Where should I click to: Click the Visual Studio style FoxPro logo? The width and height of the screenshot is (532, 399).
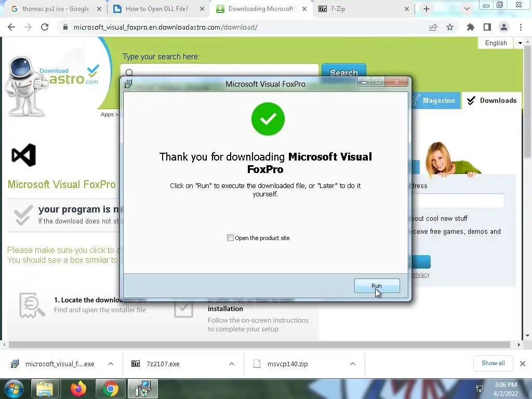pos(24,155)
